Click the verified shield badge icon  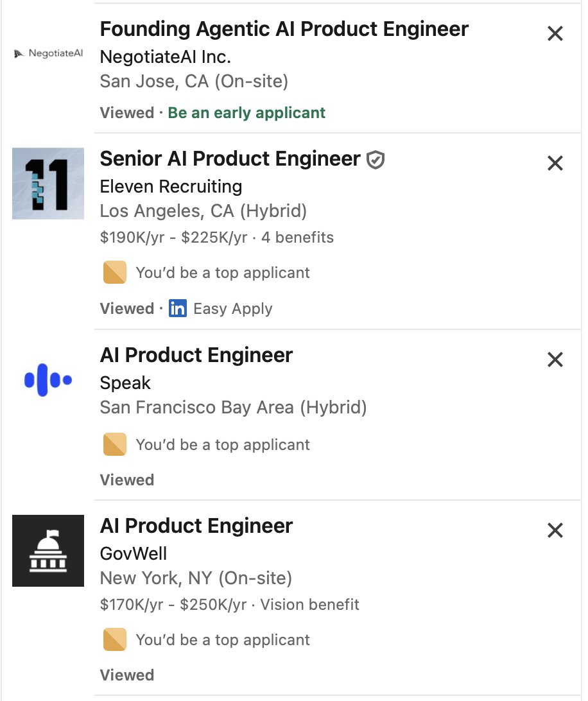coord(376,160)
